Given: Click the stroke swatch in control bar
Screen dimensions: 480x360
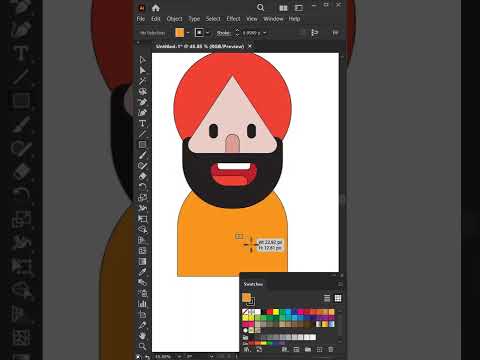Looking at the screenshot, I should pyautogui.click(x=199, y=33).
